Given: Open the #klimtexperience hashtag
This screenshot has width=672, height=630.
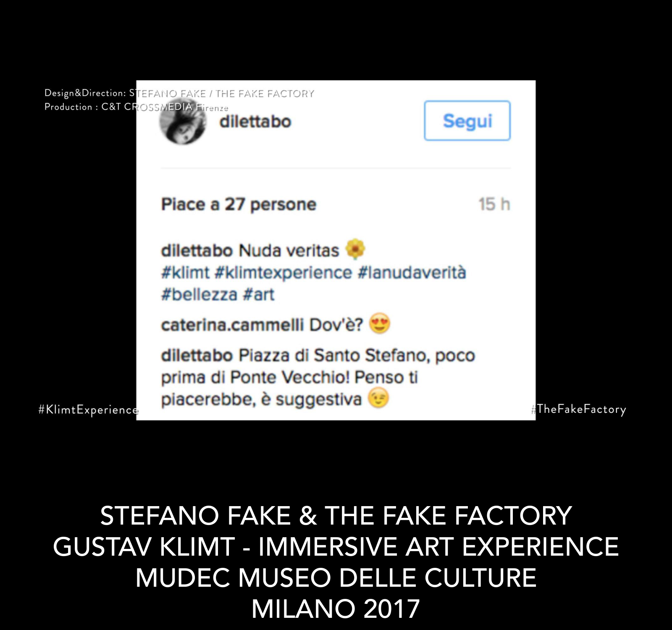Looking at the screenshot, I should tap(283, 273).
